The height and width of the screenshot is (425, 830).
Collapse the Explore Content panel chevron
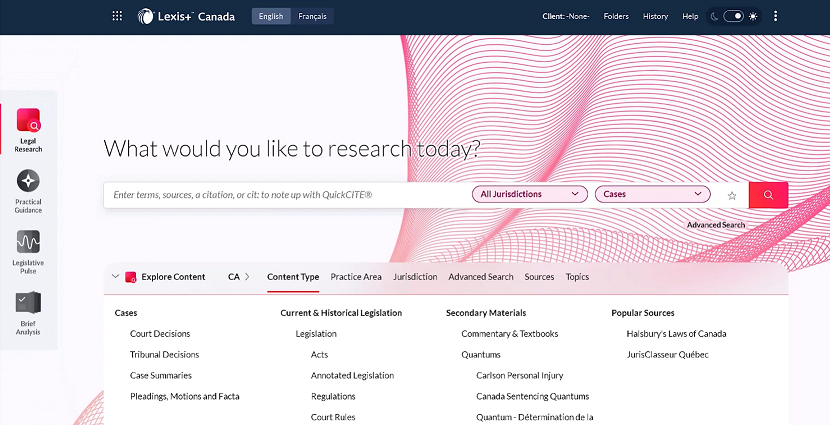115,276
